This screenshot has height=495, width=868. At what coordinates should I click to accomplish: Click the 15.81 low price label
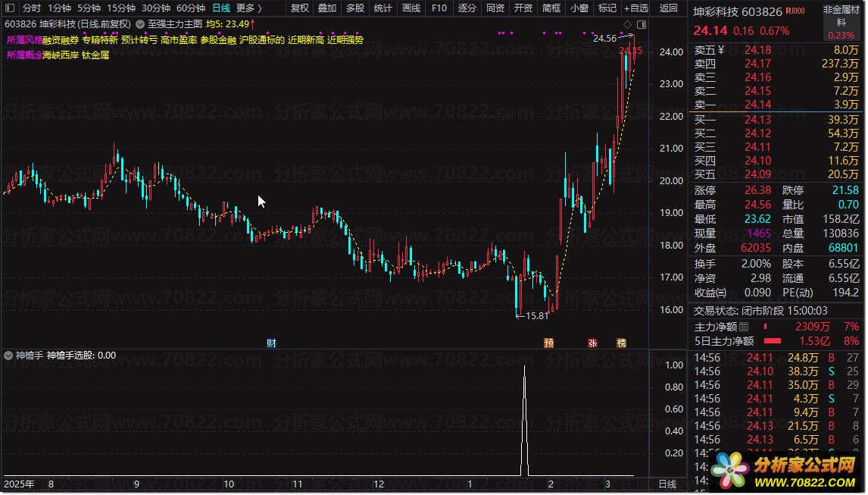[537, 316]
